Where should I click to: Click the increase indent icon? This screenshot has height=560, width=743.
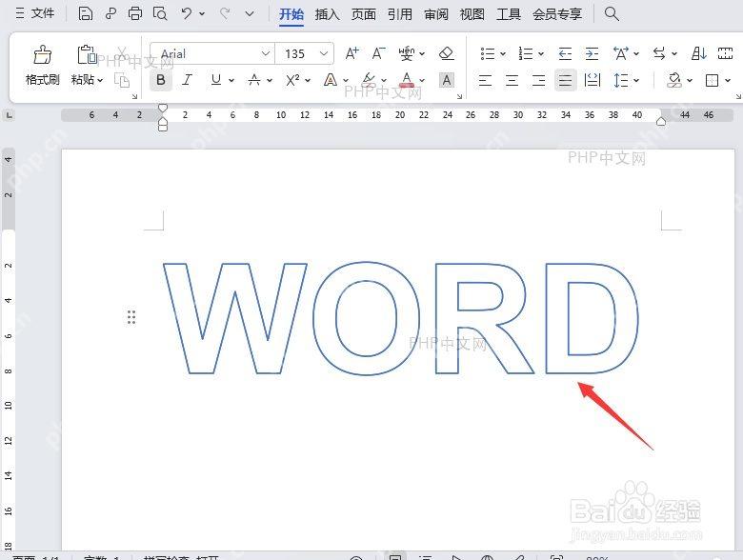coord(592,53)
